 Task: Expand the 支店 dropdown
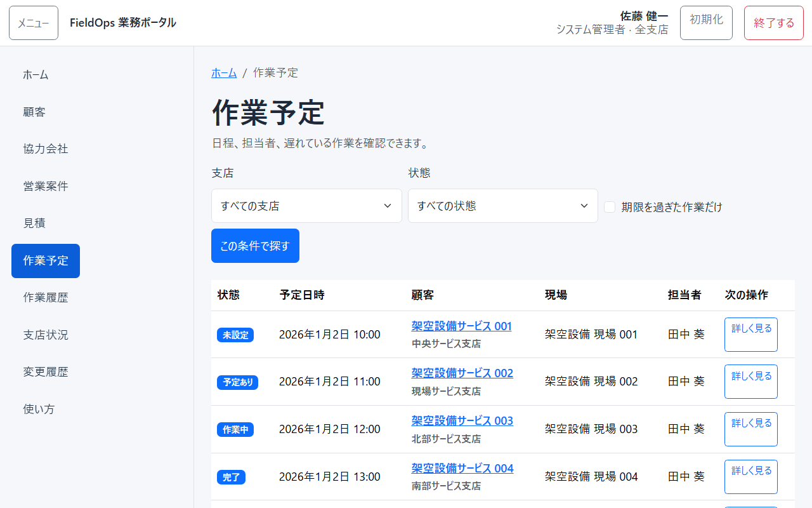pos(306,206)
